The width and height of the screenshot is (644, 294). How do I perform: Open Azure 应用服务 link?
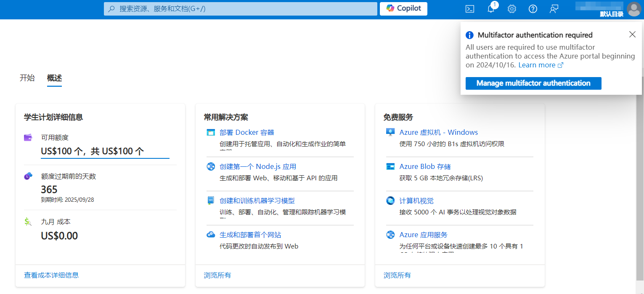click(424, 235)
